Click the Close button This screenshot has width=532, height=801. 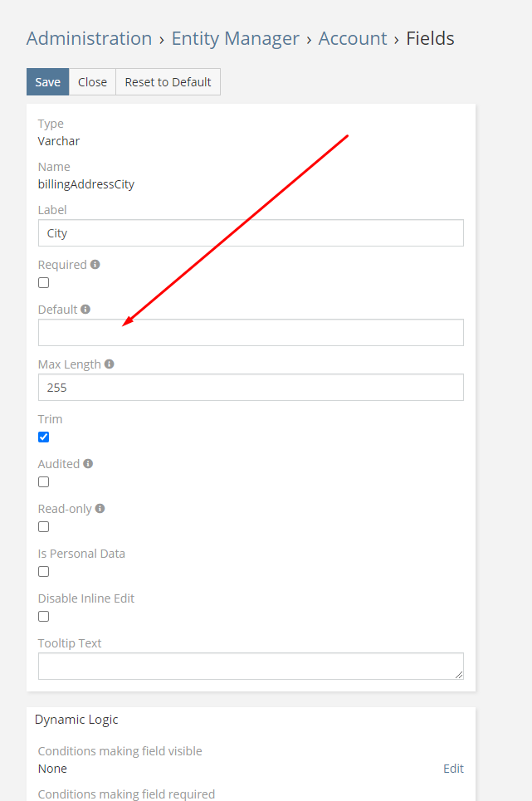click(x=92, y=82)
